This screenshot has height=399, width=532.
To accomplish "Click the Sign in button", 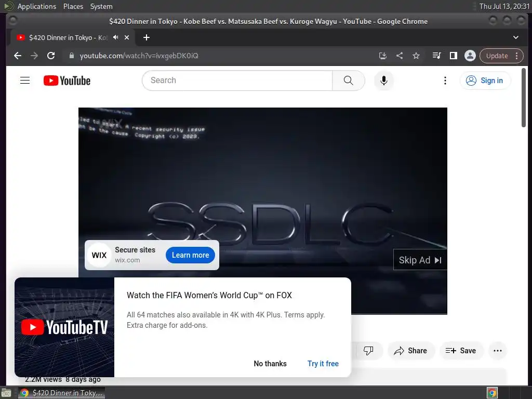I will (x=485, y=81).
